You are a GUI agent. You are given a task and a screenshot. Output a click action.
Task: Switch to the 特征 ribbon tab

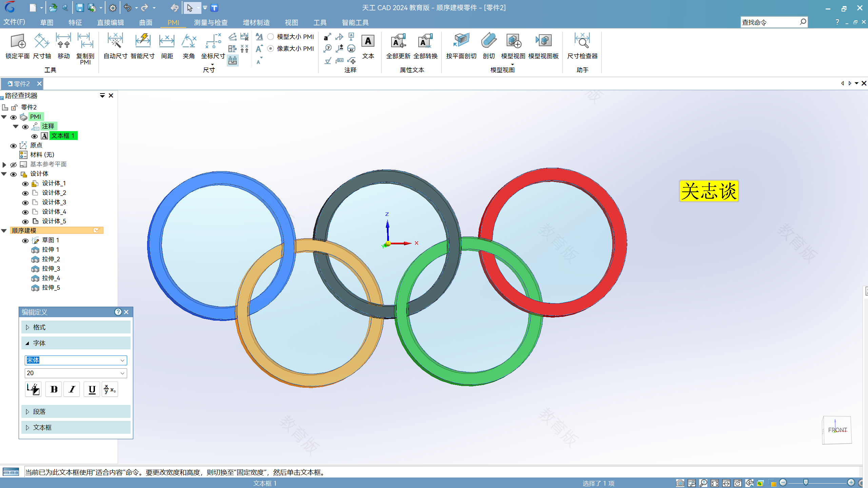coord(75,22)
